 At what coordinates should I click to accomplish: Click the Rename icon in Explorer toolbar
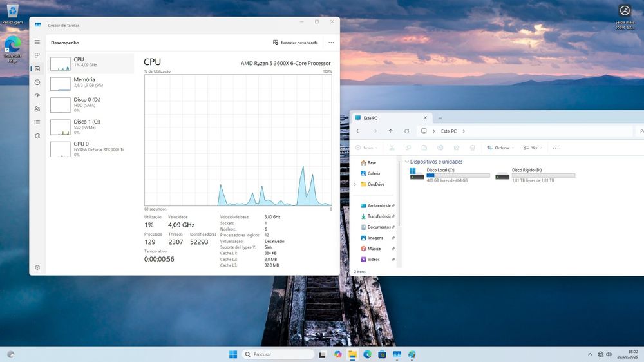coord(440,148)
